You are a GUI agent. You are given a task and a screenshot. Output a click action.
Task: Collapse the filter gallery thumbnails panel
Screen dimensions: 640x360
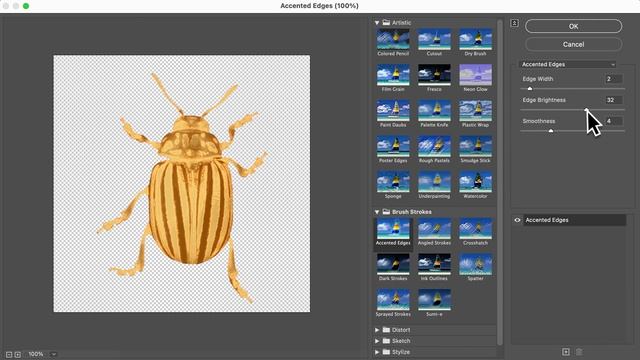point(514,23)
